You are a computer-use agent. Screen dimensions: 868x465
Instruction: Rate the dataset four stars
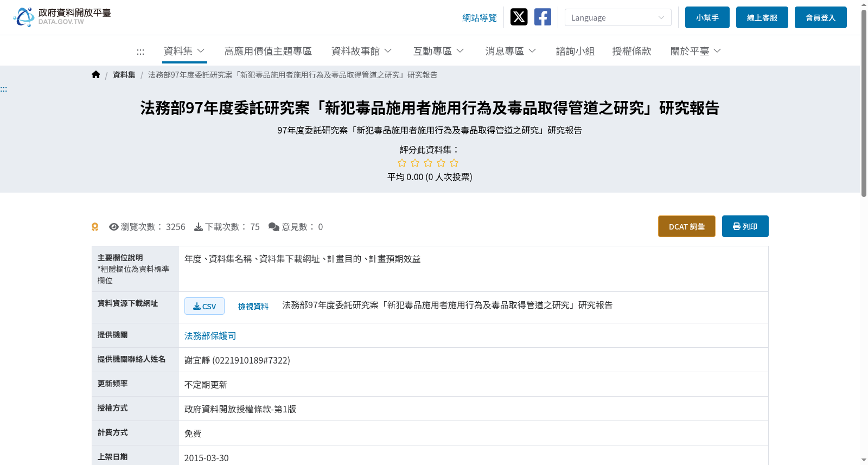tap(441, 163)
